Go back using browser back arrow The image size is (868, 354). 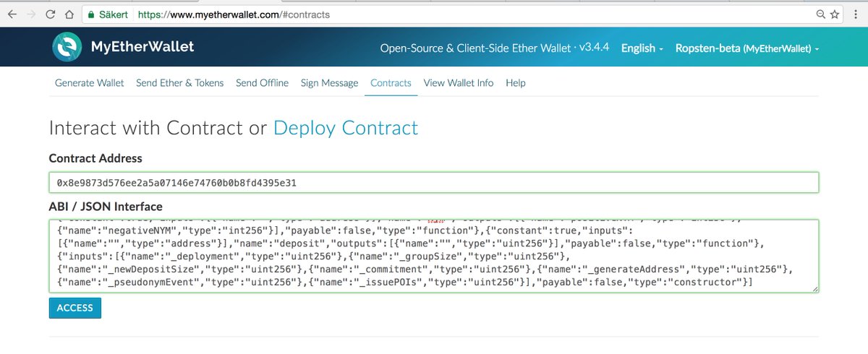tap(12, 14)
